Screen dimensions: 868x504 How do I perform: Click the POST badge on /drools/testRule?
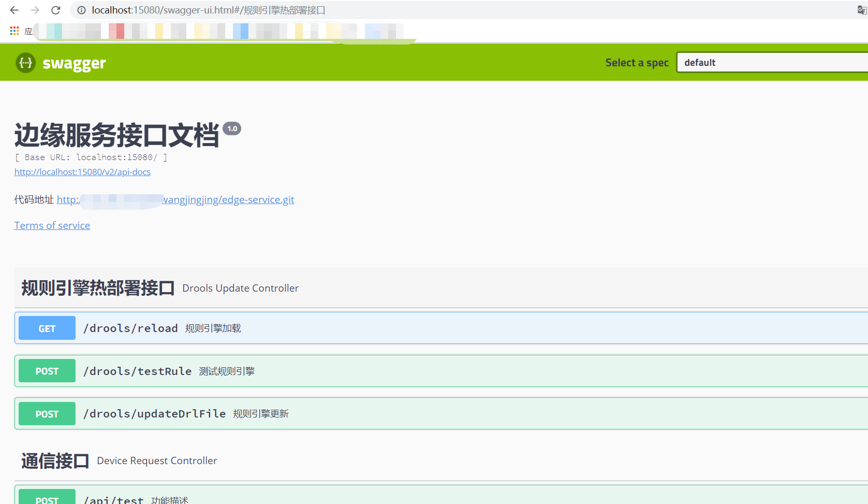46,370
